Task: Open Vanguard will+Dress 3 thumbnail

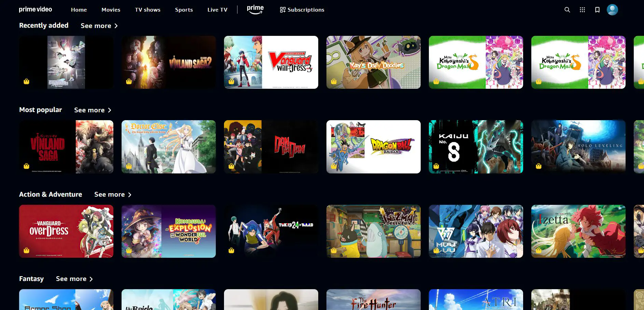Action: click(x=271, y=62)
